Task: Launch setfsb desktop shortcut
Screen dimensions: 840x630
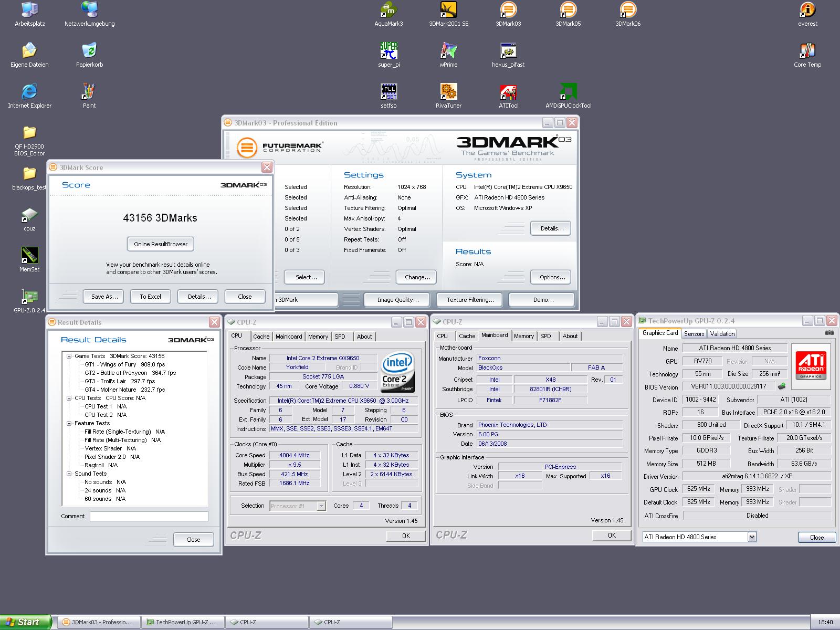Action: [388, 96]
